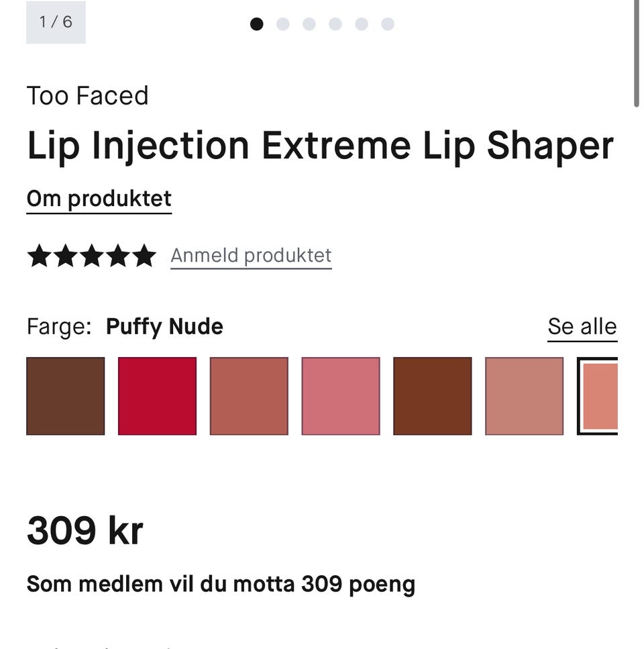The width and height of the screenshot is (644, 649).
Task: Go to sixth image carousel dot
Action: pyautogui.click(x=388, y=24)
